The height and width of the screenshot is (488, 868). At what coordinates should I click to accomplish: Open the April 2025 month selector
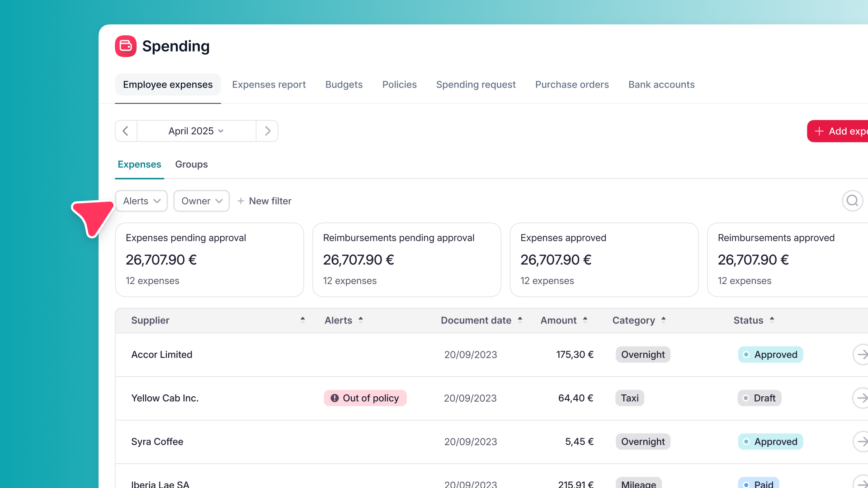click(195, 131)
